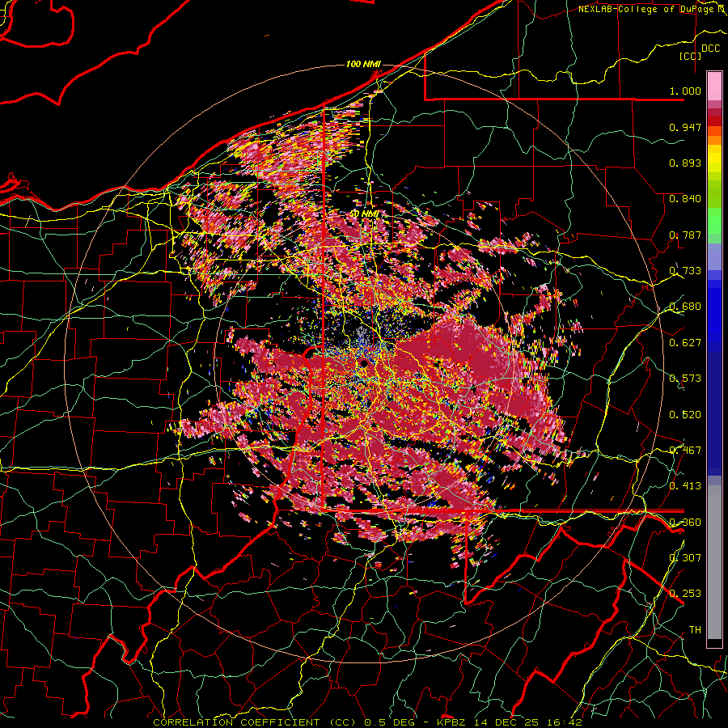This screenshot has height=728, width=728.
Task: Click the 0.520 legend value
Action: [685, 415]
